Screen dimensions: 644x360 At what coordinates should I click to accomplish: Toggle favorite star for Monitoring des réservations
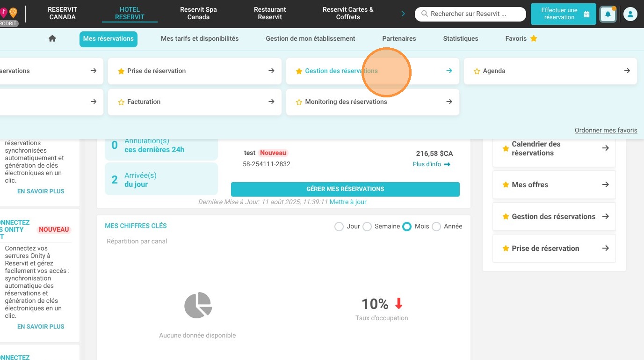[x=299, y=102]
